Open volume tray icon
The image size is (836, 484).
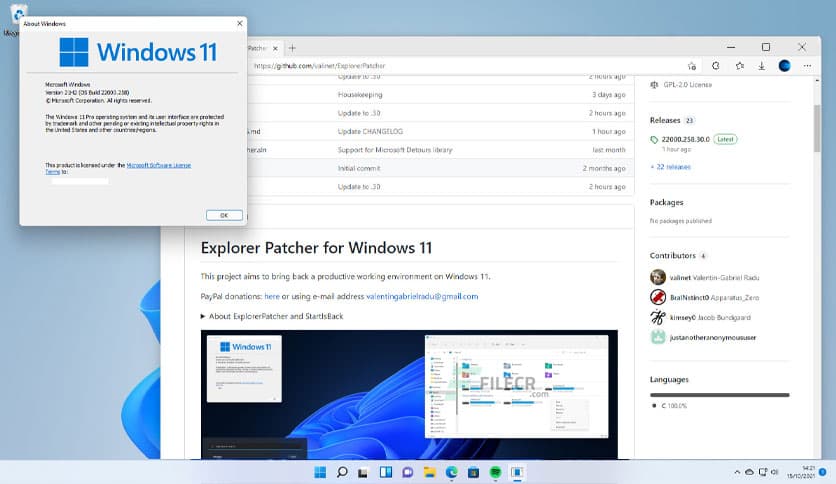775,472
